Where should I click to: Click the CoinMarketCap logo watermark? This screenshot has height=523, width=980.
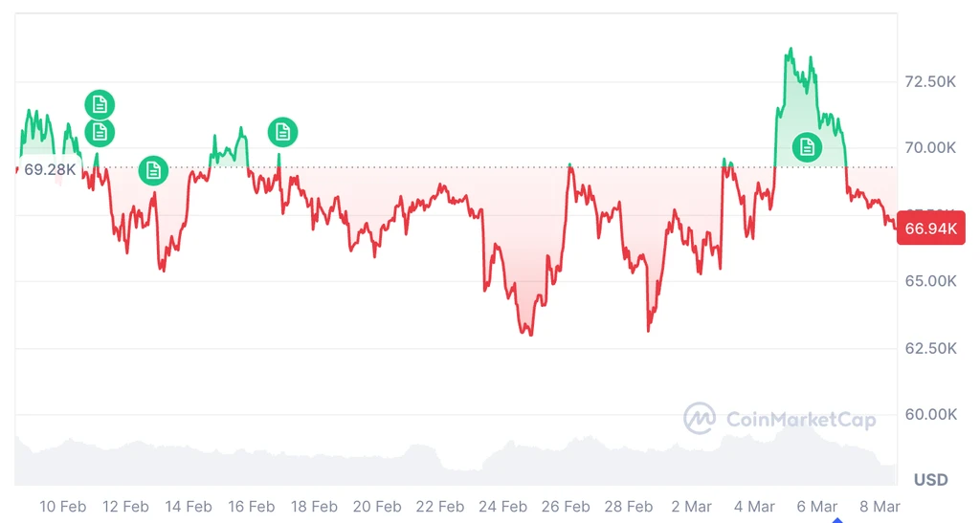(779, 418)
